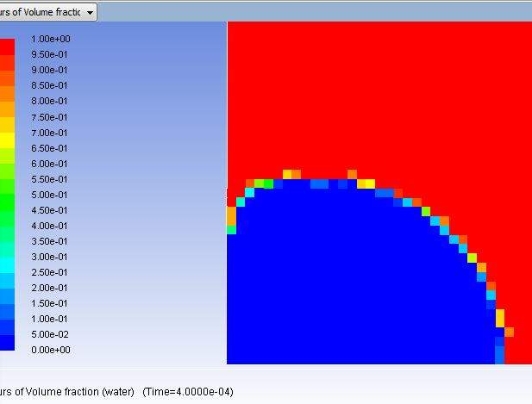
Task: Click the Volume fraction (water) caption
Action: tap(80, 392)
